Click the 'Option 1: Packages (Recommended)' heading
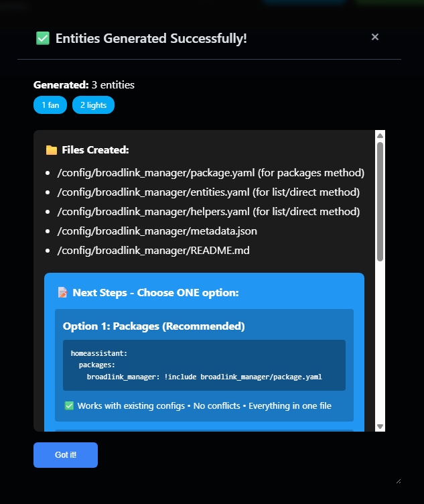 pos(153,326)
